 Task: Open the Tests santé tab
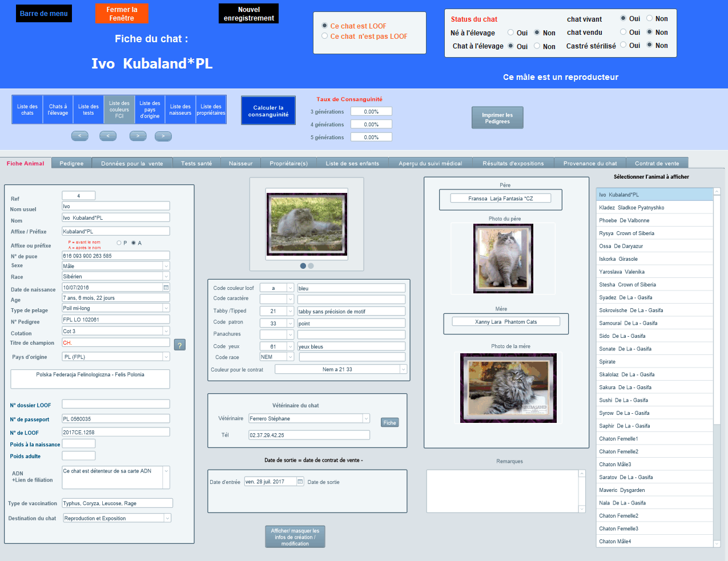pyautogui.click(x=196, y=163)
